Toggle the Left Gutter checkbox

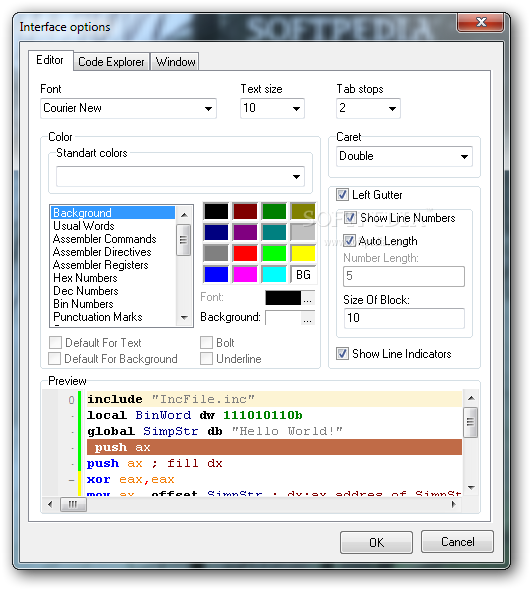pyautogui.click(x=342, y=195)
